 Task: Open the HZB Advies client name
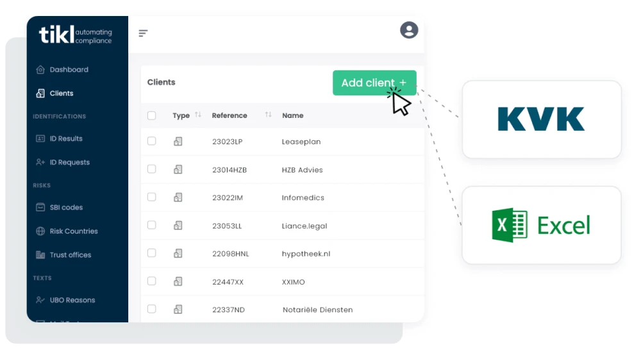[302, 170]
